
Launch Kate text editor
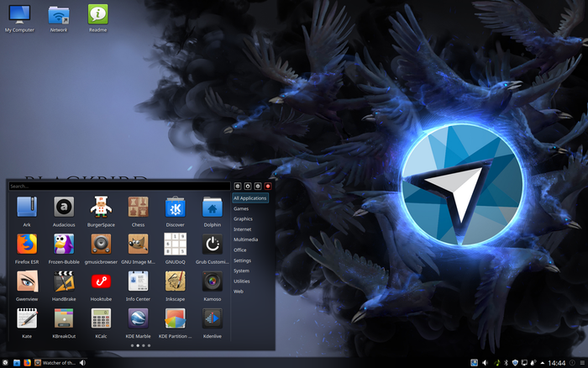click(x=27, y=323)
